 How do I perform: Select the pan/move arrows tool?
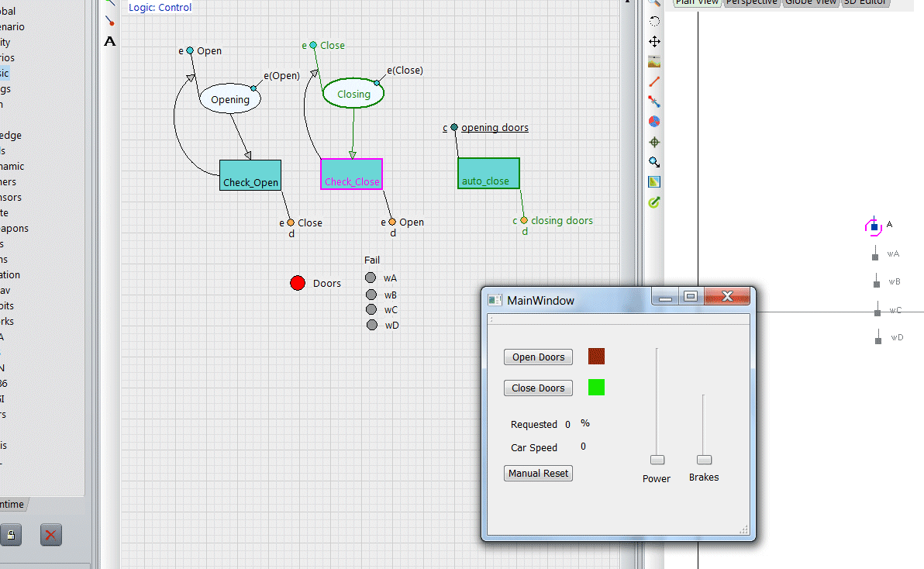[654, 42]
